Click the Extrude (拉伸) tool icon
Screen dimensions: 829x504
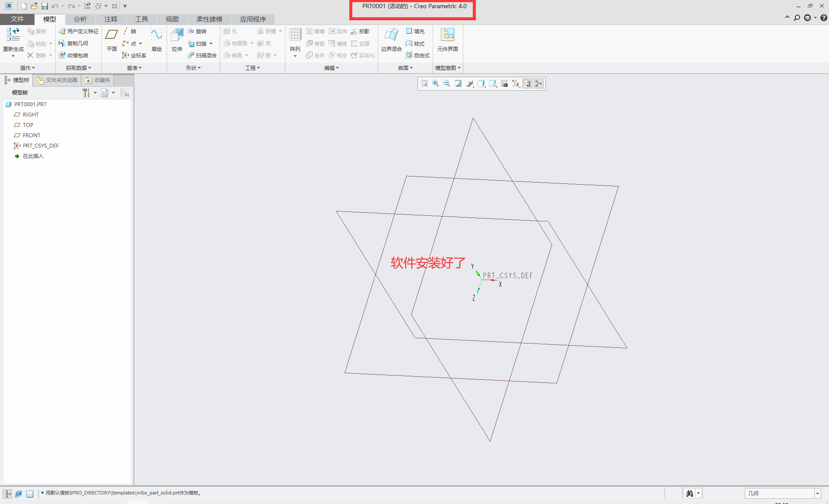pos(177,35)
